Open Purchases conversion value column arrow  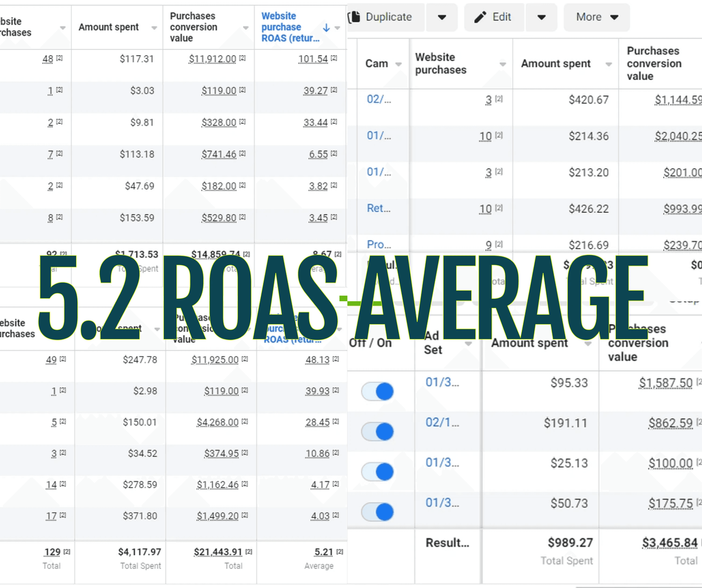point(246,28)
